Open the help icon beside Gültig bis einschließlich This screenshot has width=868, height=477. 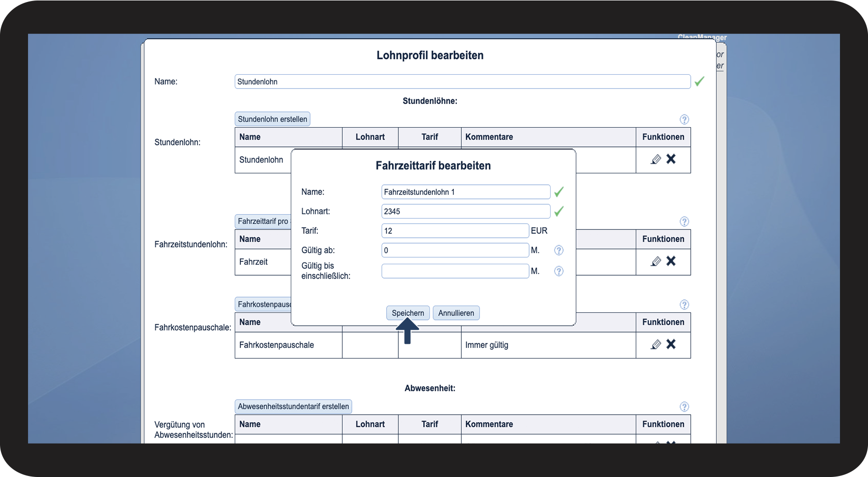[x=559, y=271]
